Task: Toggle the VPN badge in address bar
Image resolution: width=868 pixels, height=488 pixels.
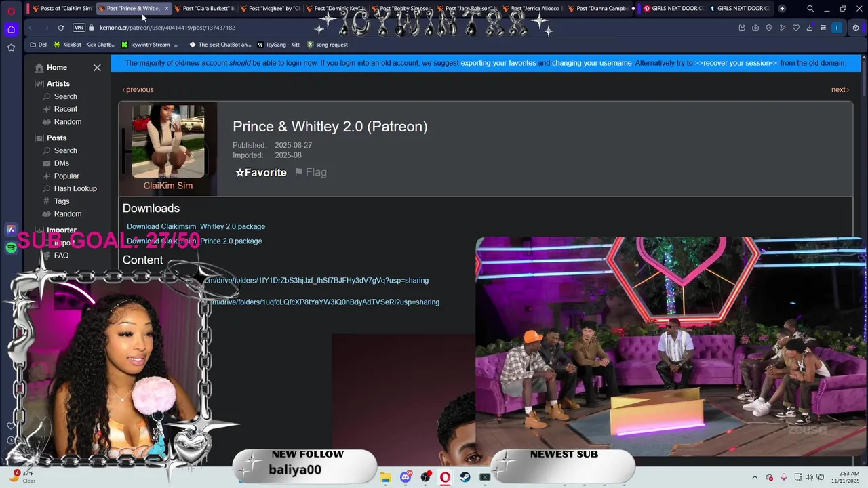Action: (79, 28)
